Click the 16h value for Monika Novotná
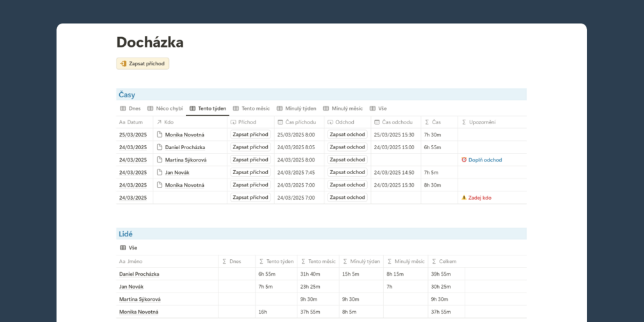The image size is (644, 322). [x=263, y=312]
